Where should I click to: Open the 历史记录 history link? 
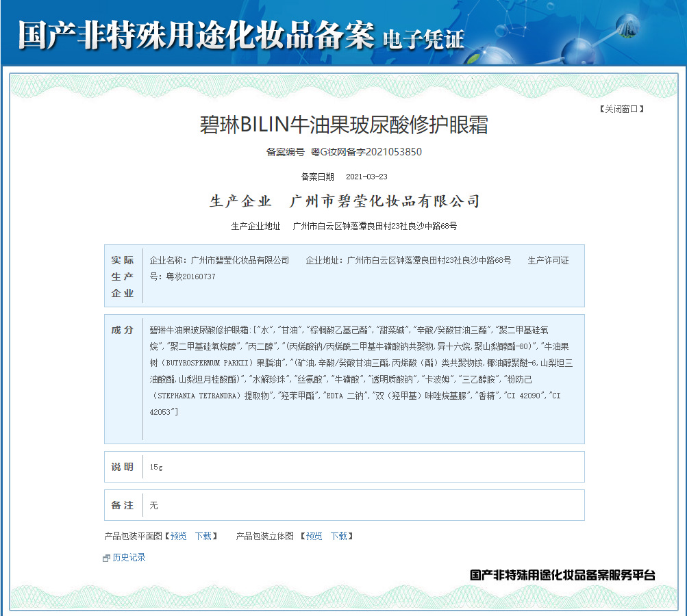[x=129, y=558]
